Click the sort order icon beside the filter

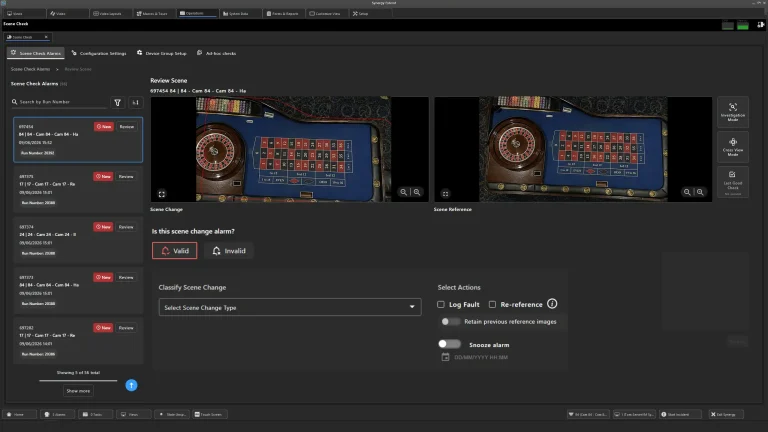coord(135,102)
